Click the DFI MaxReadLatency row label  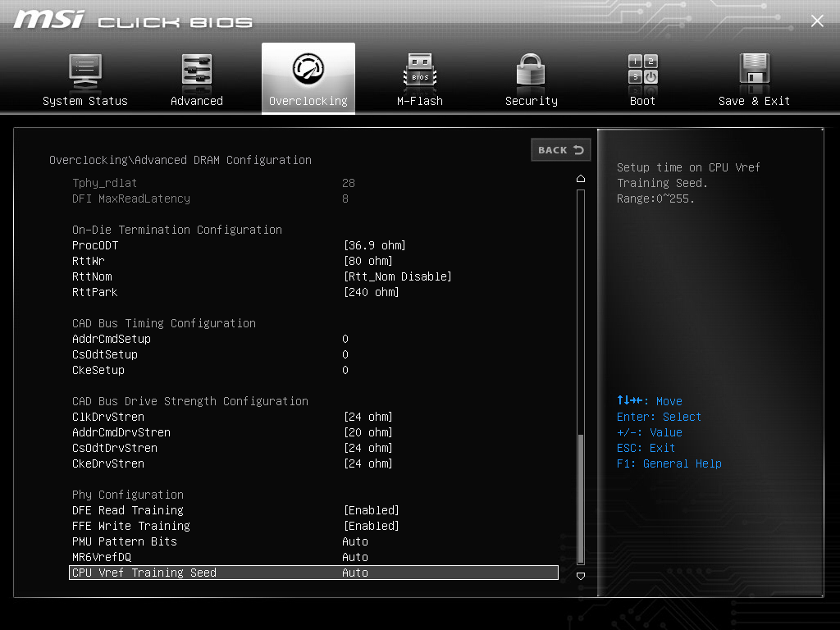(x=131, y=199)
